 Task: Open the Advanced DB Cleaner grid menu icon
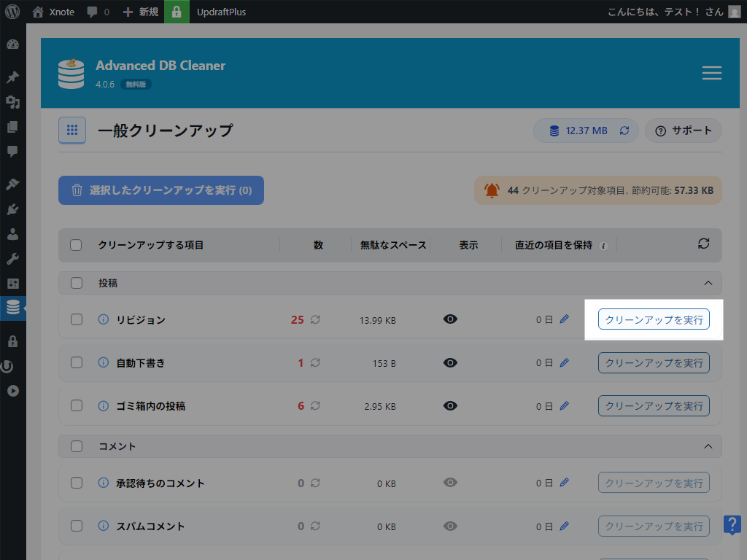(72, 130)
